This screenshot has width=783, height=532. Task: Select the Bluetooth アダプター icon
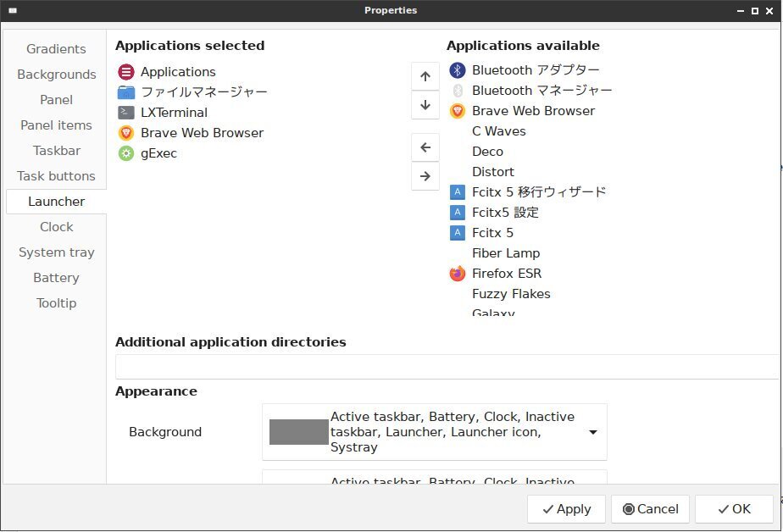coord(457,70)
